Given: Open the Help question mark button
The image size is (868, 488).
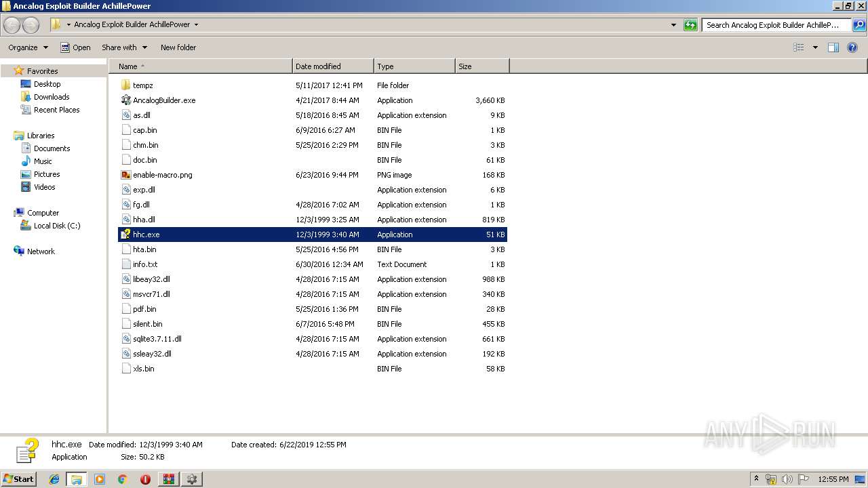Looking at the screenshot, I should click(853, 47).
